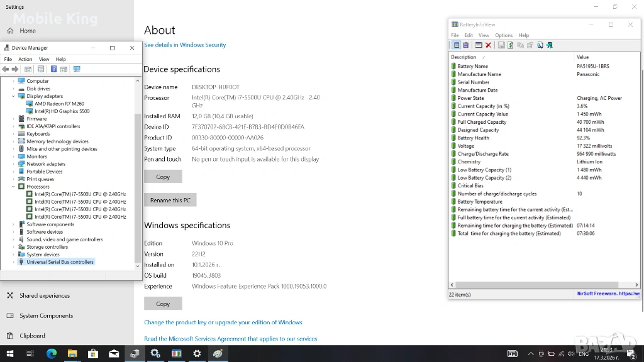Screen dimensions: 644x362
Task: Click the Home icon in Settings sidebar
Action: click(x=11, y=31)
